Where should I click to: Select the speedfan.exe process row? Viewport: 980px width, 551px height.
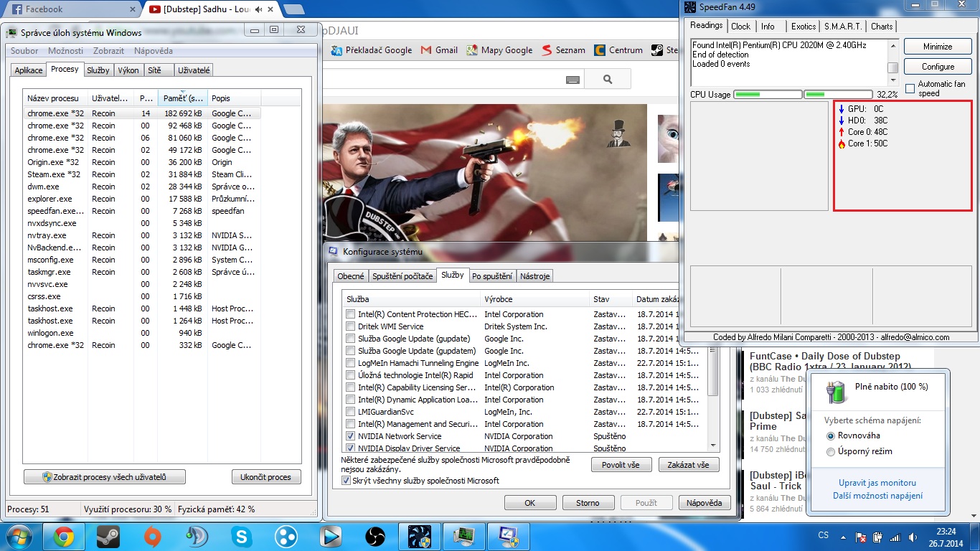pos(142,211)
